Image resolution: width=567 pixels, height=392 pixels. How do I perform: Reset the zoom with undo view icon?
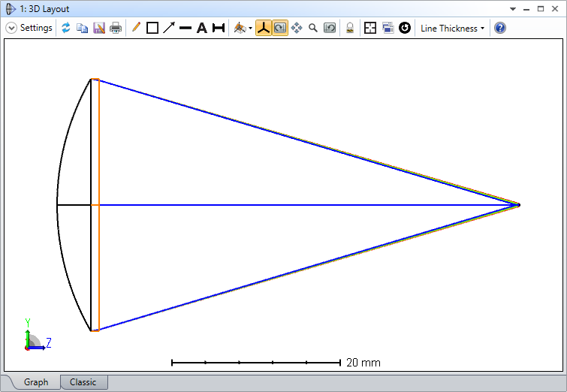[x=330, y=28]
